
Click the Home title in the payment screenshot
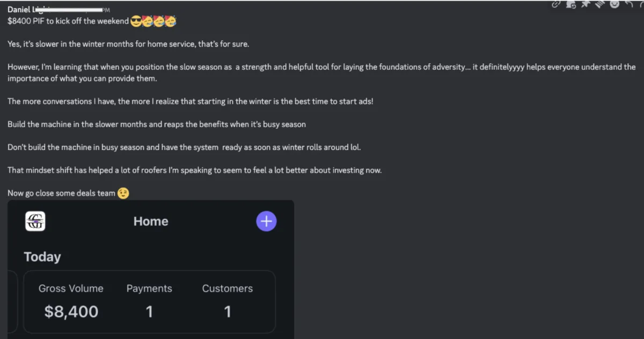[x=151, y=221]
